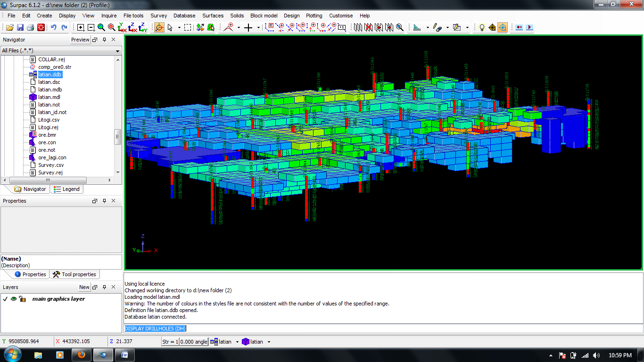Select the measure distance ruler tool
The height and width of the screenshot is (362, 644).
click(x=417, y=27)
